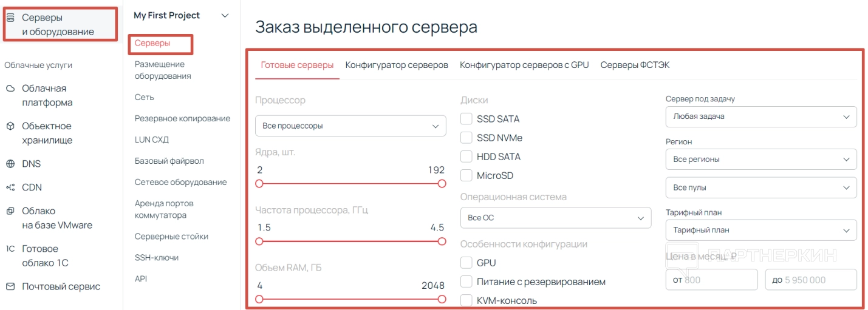This screenshot has height=310, width=868.
Task: Click the Готовое облако 1С icon
Action: [x=10, y=249]
